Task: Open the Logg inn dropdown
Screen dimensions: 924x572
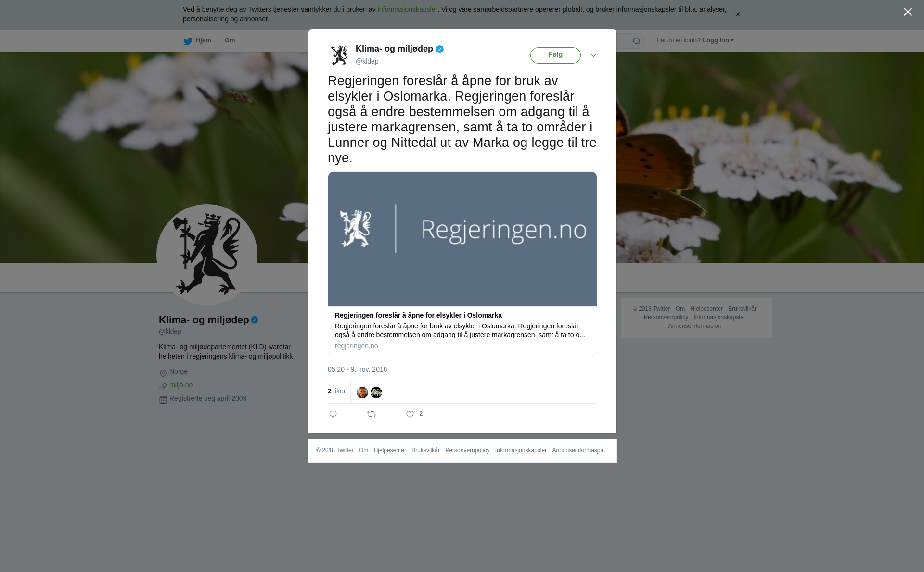Action: (x=718, y=40)
